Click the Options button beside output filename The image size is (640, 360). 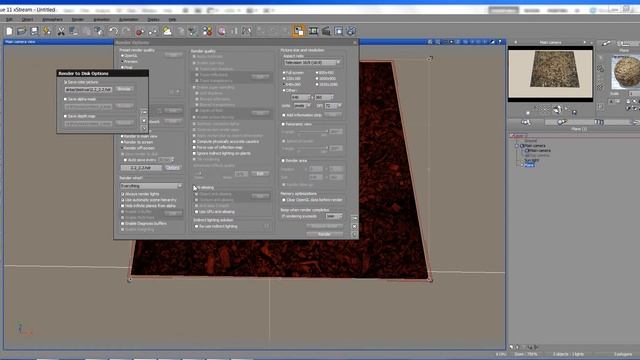(173, 168)
